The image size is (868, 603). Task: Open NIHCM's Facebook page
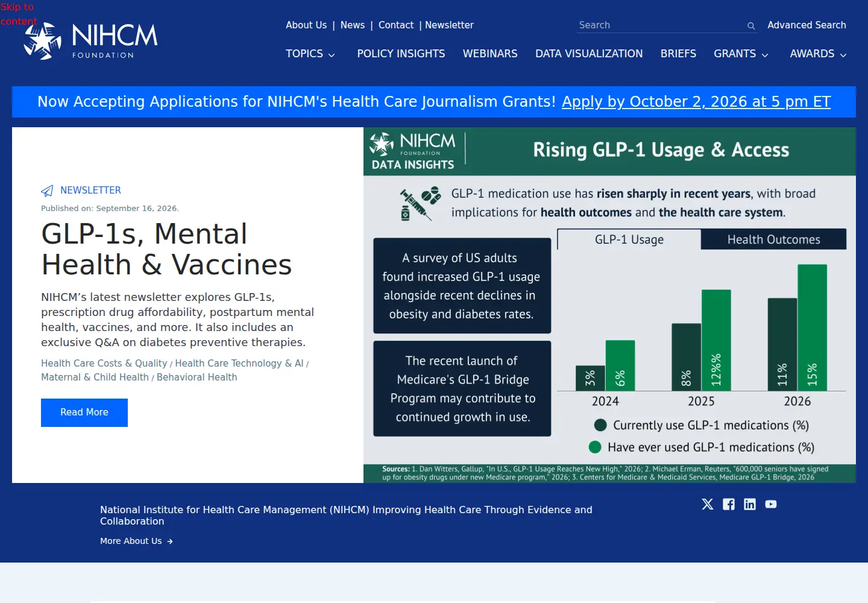(x=729, y=504)
